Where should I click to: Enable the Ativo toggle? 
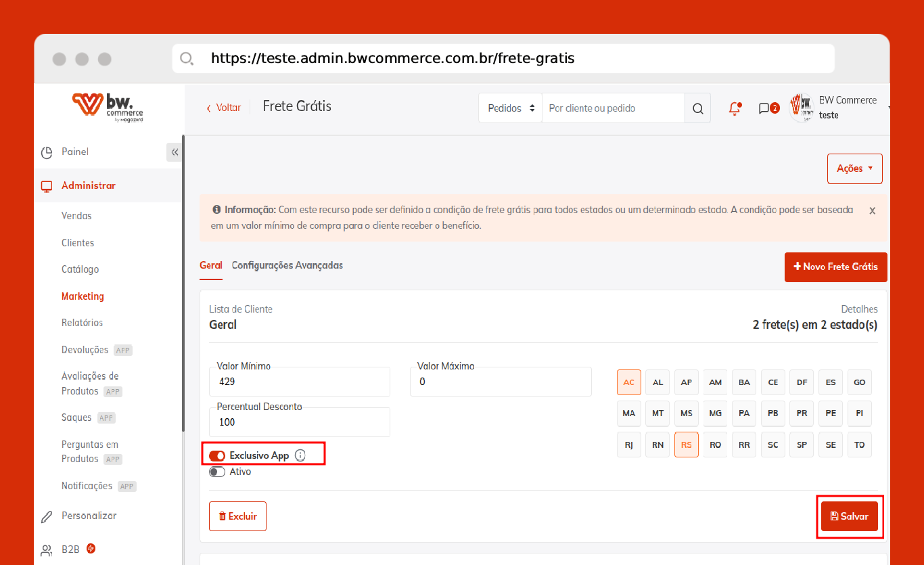click(x=217, y=472)
